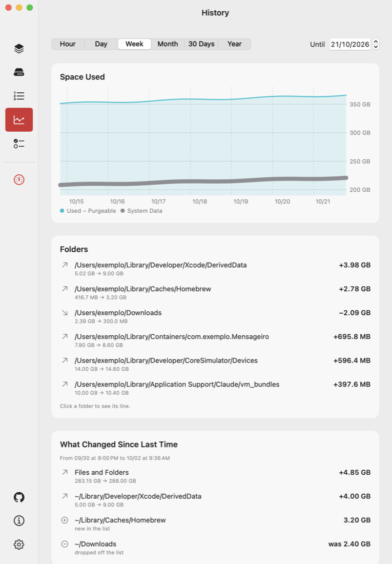This screenshot has width=392, height=564.
Task: Click arrow icon beside CoreSimulator/Devices
Action: pyautogui.click(x=65, y=360)
